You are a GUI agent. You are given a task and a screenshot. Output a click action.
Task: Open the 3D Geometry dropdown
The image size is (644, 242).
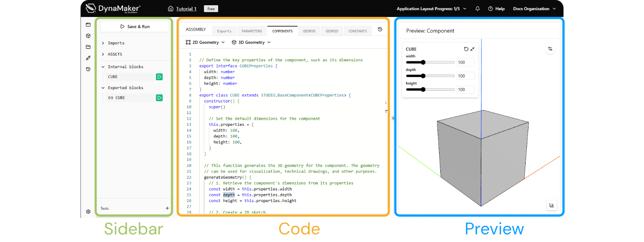[251, 42]
